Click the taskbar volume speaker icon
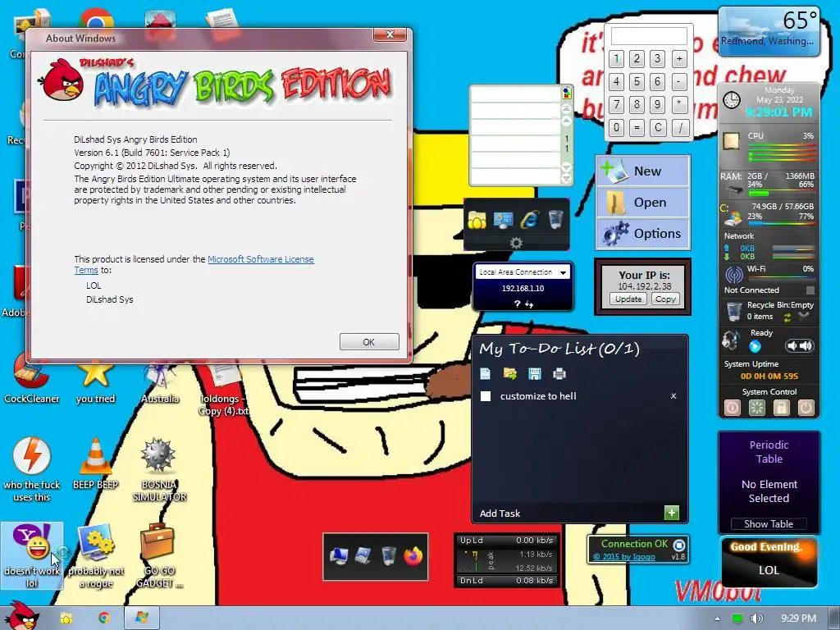The image size is (840, 630). click(x=756, y=619)
